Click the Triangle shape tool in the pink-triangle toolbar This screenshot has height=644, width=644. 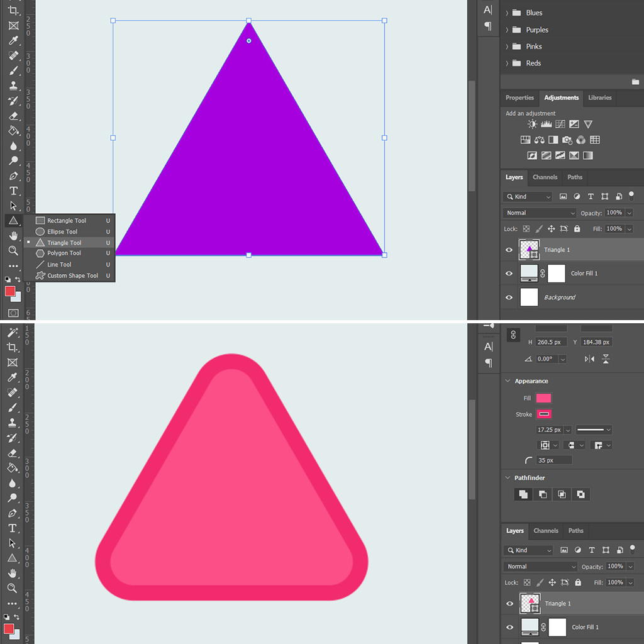point(13,558)
